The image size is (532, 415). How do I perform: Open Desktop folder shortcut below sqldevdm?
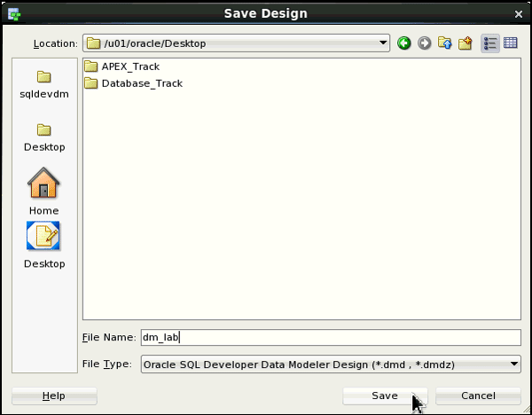tap(44, 138)
